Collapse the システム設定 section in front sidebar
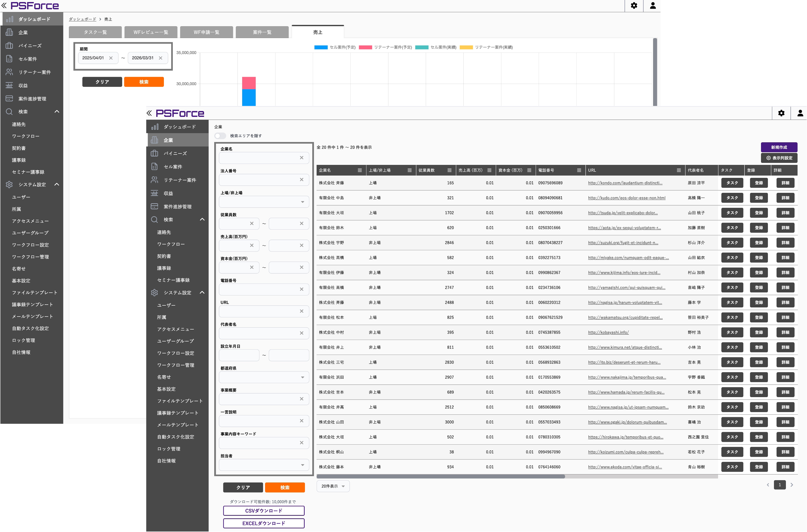Screen dimensions: 807x532 [202, 292]
